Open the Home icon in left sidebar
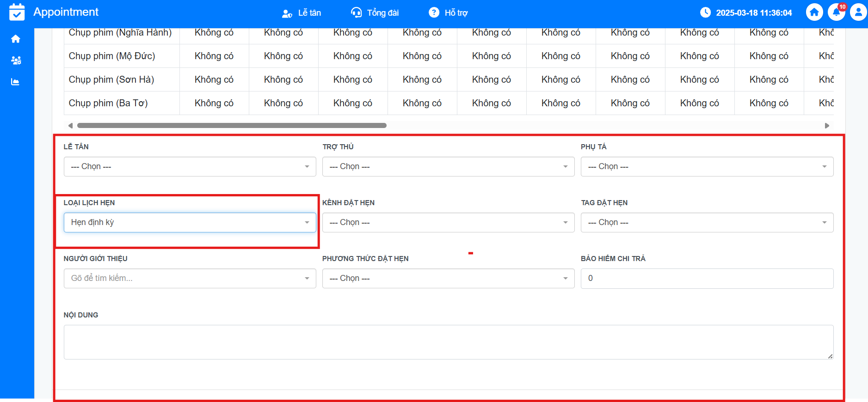 [16, 39]
